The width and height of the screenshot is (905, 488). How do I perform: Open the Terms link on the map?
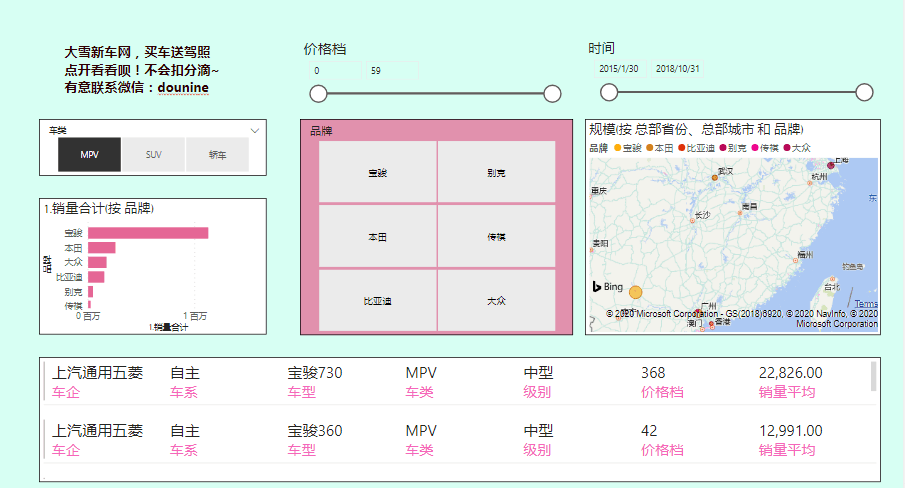pos(866,303)
